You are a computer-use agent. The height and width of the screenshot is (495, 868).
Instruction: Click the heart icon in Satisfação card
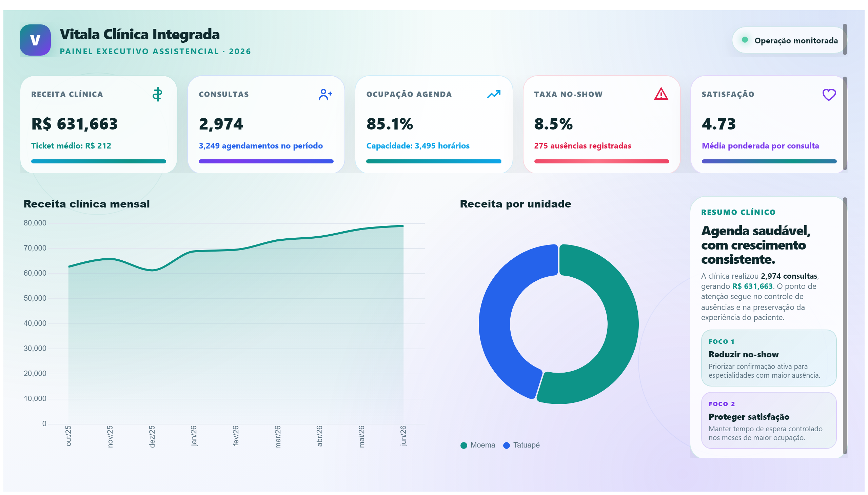[829, 95]
